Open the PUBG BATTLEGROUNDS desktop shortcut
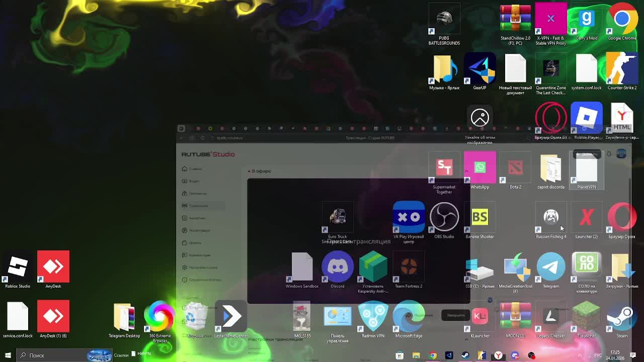This screenshot has height=362, width=644. click(x=444, y=19)
